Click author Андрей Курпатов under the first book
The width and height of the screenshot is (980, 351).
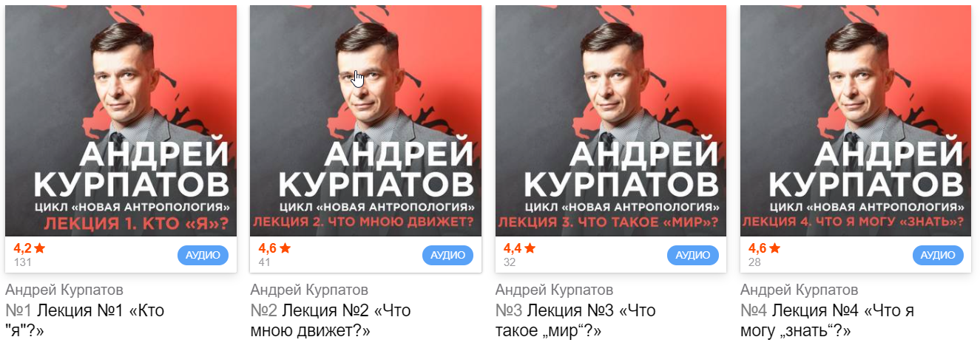coord(64,290)
